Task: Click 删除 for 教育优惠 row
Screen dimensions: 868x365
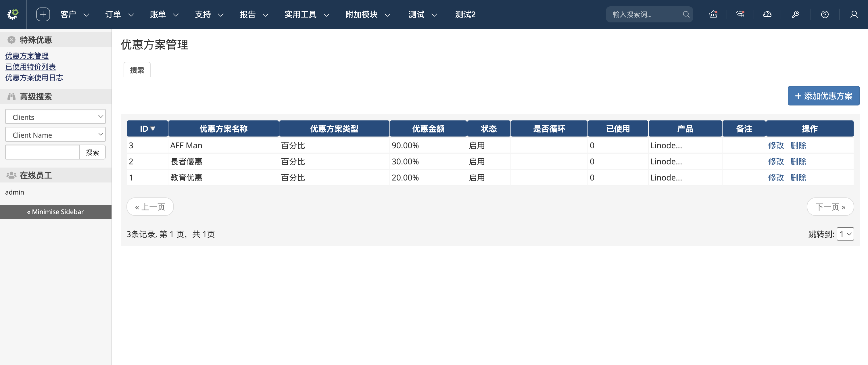Action: 798,177
